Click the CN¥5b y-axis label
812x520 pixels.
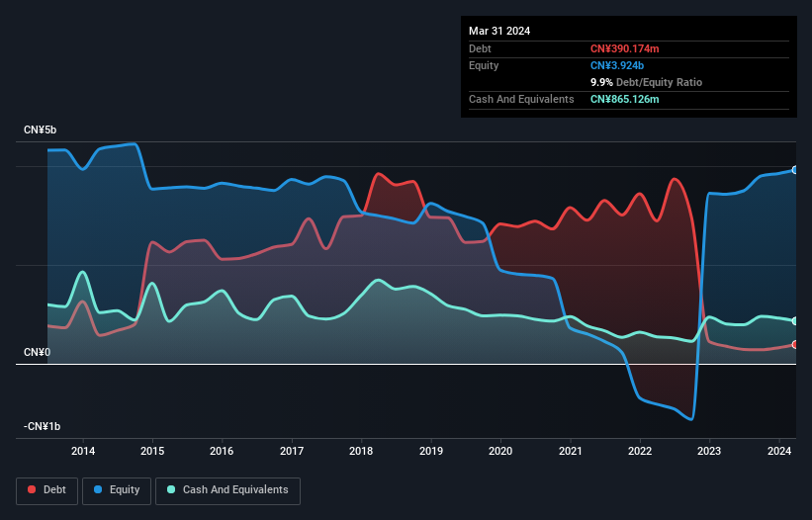40,130
